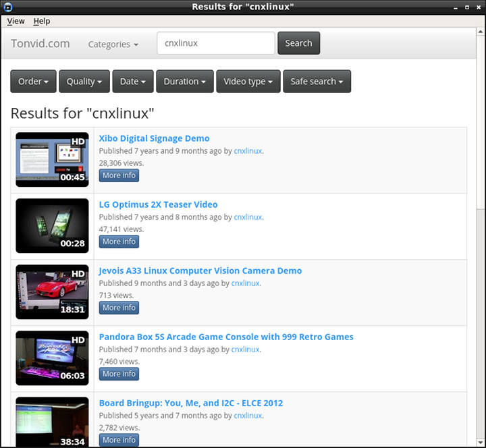This screenshot has width=486, height=448.
Task: Click More info under LG Optimus video
Action: (x=119, y=242)
